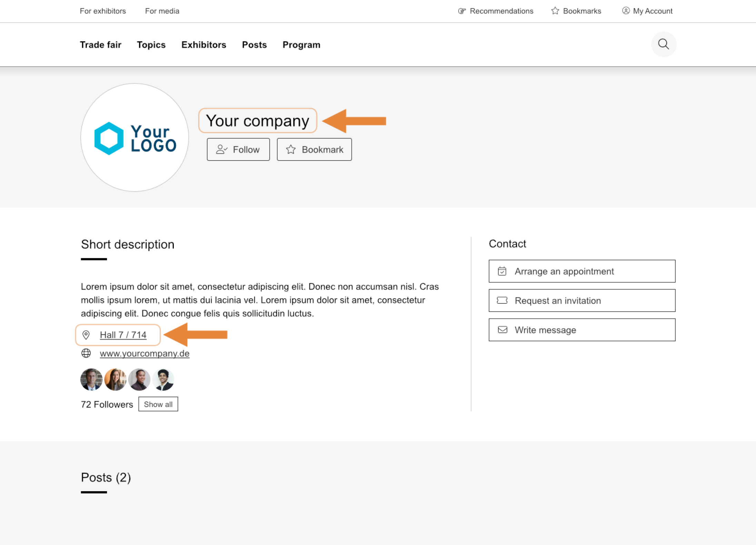Write message to the exhibitor
The image size is (756, 545).
click(582, 330)
